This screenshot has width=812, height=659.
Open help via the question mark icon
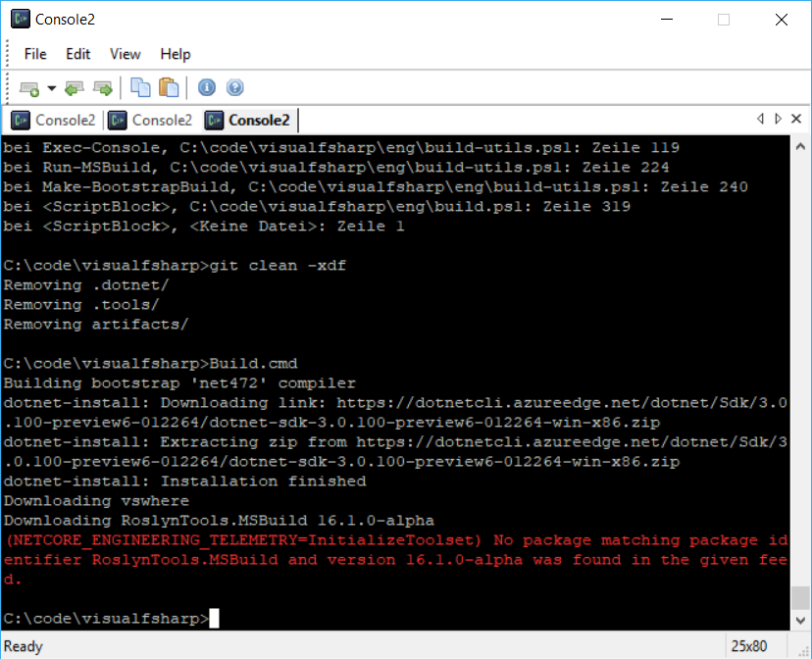[234, 87]
